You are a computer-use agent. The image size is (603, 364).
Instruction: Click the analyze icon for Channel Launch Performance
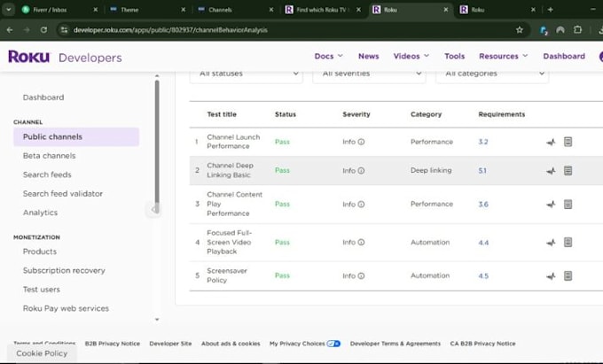(551, 142)
